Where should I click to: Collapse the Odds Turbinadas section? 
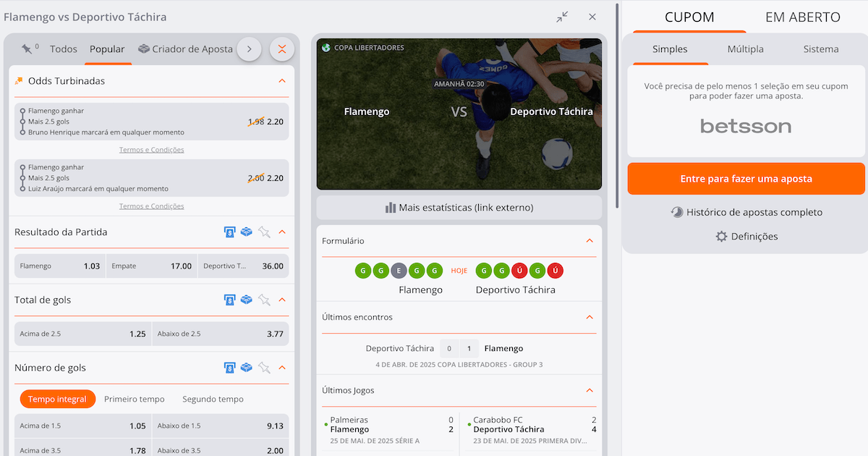[x=282, y=81]
